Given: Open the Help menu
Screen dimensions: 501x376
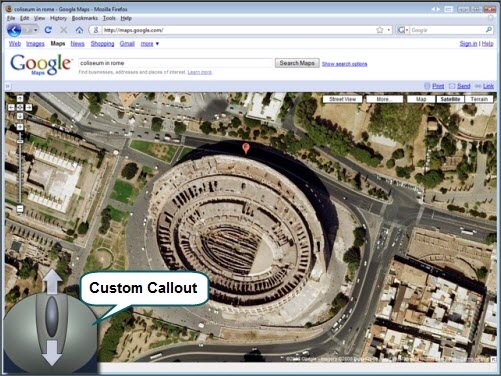Looking at the screenshot, I should tap(126, 18).
